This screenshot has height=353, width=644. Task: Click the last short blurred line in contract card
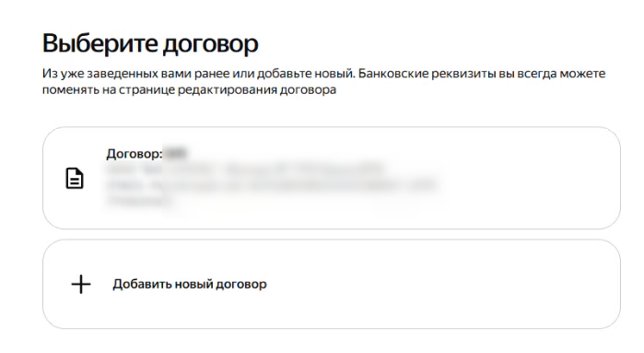point(139,201)
